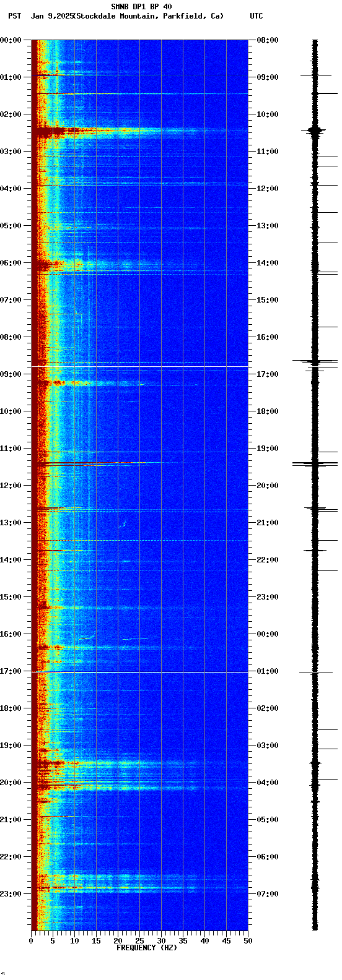This screenshot has height=980, width=342.
Task: Select the 22:00 PST time label
Action: [11, 857]
